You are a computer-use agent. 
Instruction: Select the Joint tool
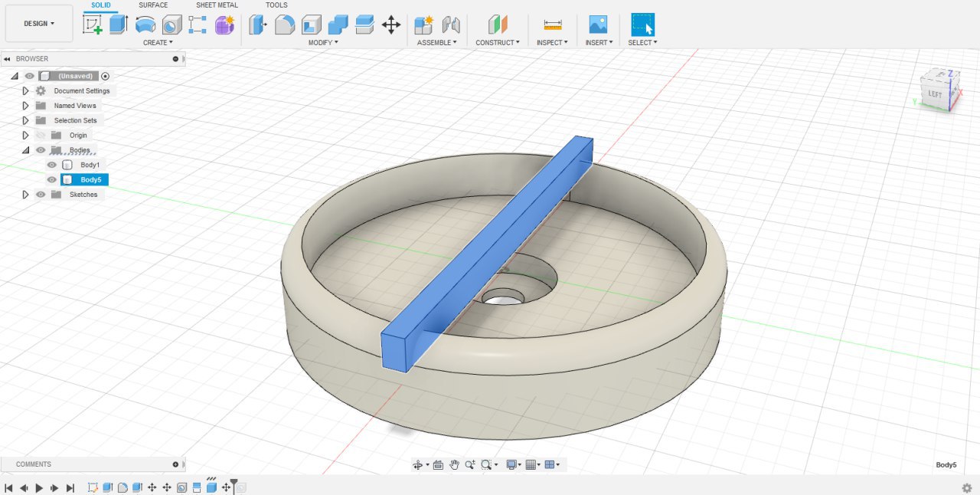click(x=451, y=25)
